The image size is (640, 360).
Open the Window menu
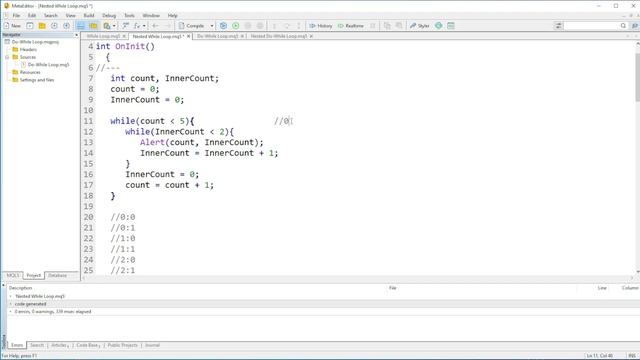click(151, 16)
